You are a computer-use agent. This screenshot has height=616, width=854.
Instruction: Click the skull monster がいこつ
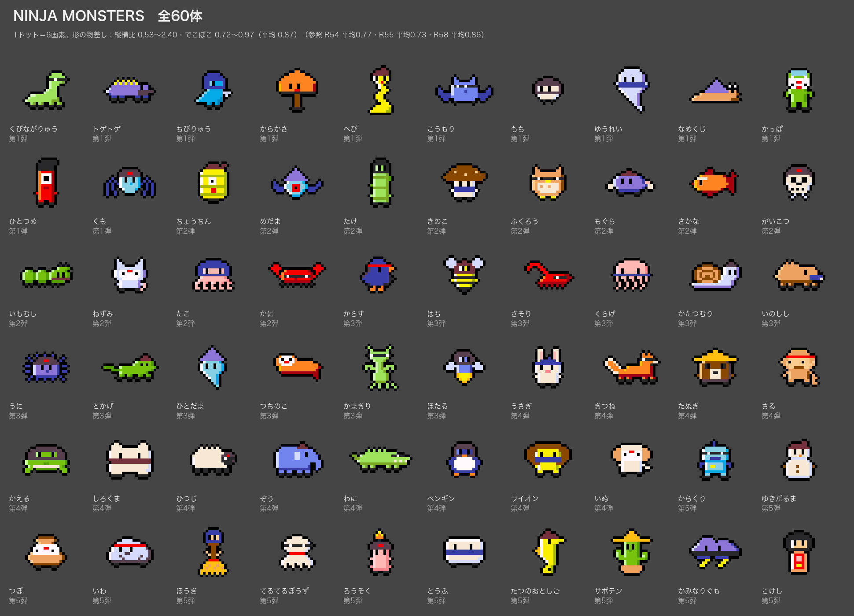pos(799,183)
